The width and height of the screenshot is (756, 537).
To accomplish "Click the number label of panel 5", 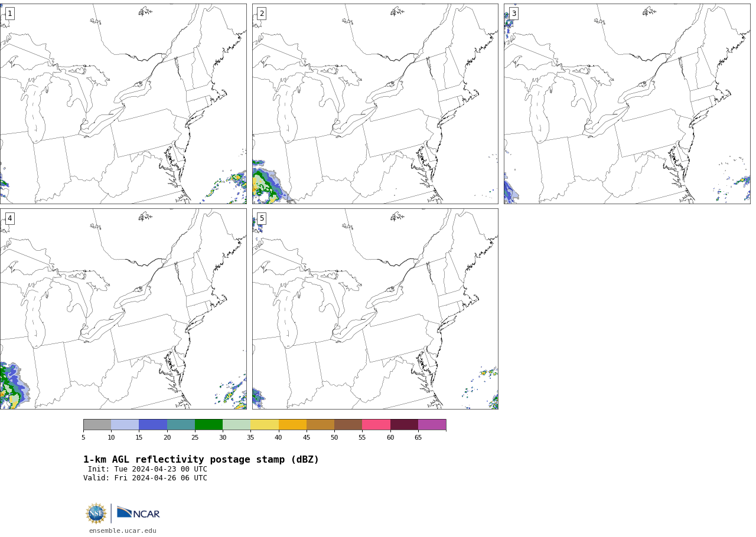I will coord(262,218).
